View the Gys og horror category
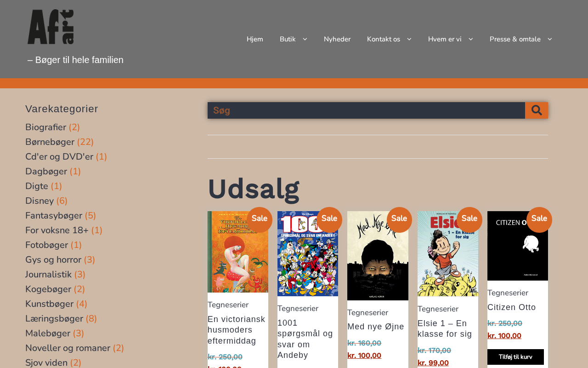 click(x=53, y=260)
